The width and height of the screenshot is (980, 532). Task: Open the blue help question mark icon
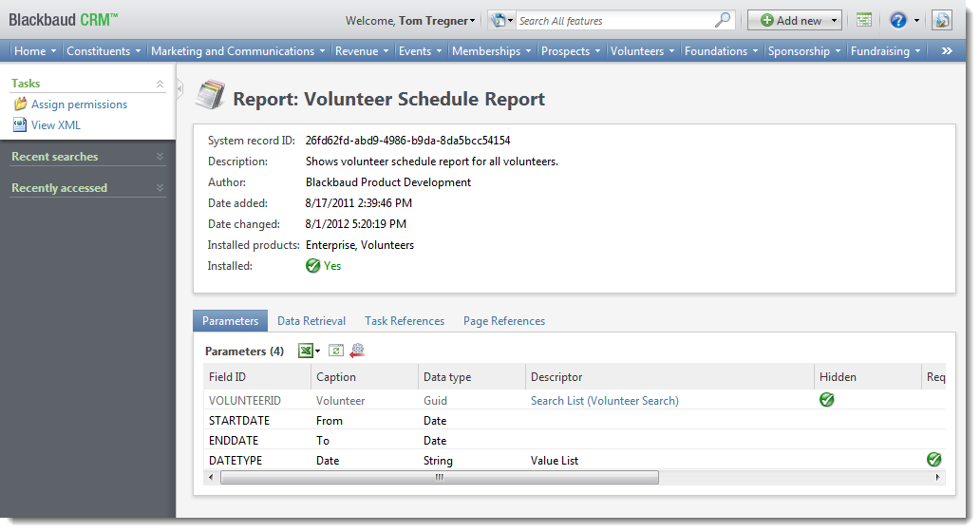(x=898, y=20)
